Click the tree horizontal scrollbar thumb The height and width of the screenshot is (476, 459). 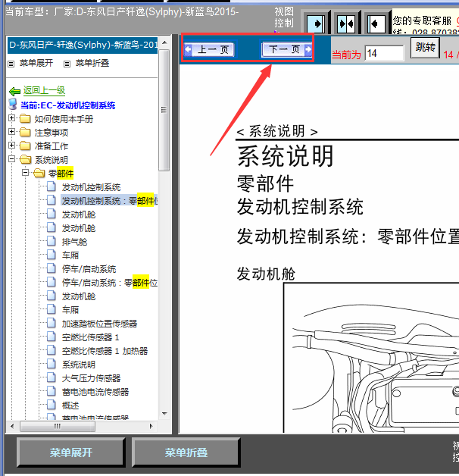[58, 426]
